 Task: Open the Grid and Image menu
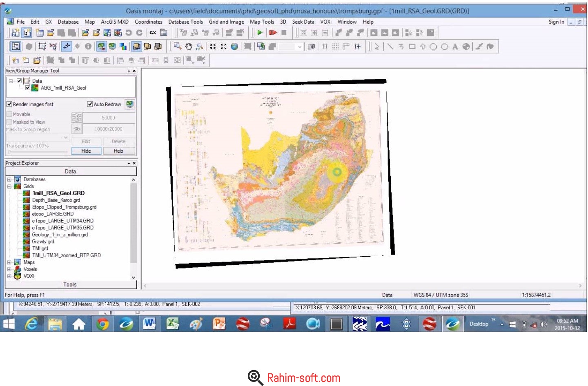[227, 22]
